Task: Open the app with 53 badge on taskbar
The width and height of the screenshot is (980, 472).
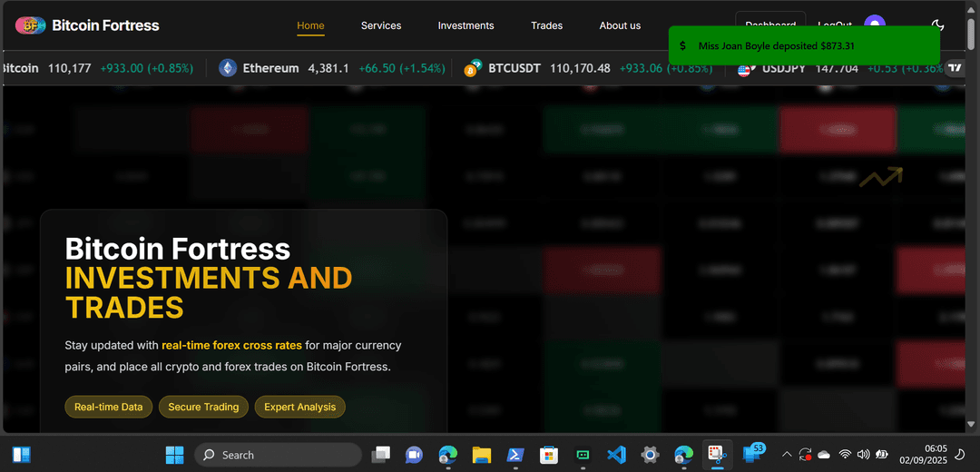Action: (x=752, y=453)
